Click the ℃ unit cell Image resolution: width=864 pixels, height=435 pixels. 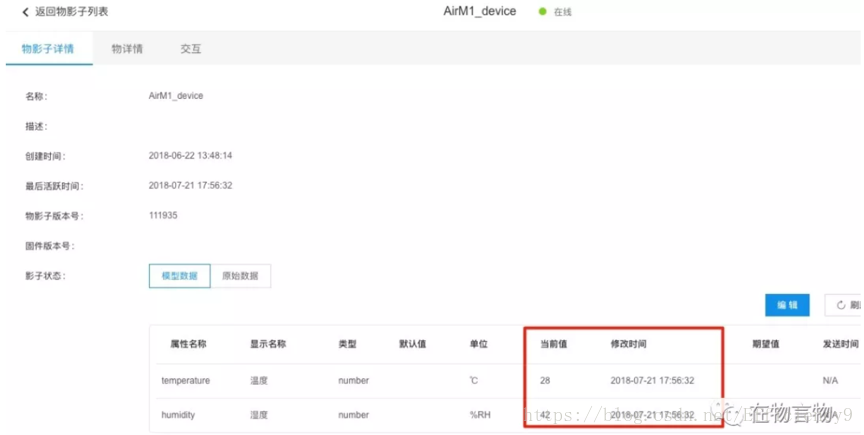[x=474, y=380]
